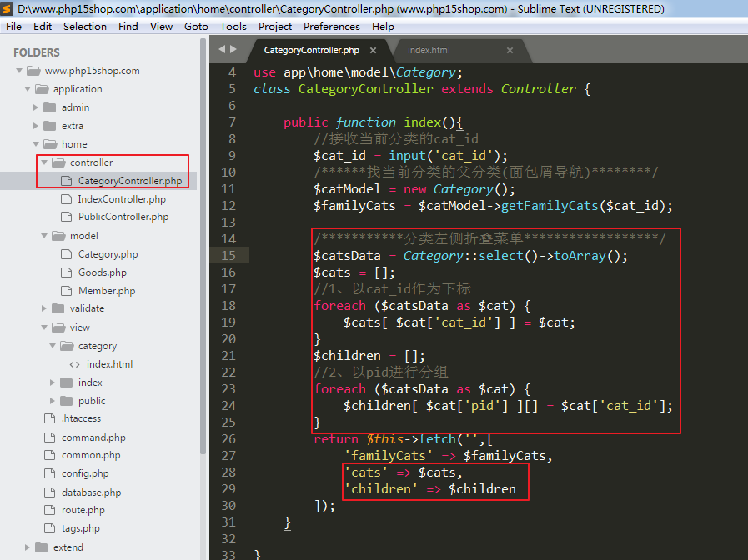Click the previous tab arrow in tab bar
This screenshot has height=560, width=748.
point(221,50)
